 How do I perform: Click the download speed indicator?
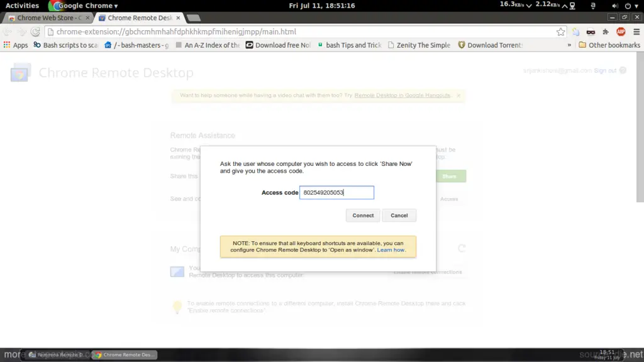(516, 4)
